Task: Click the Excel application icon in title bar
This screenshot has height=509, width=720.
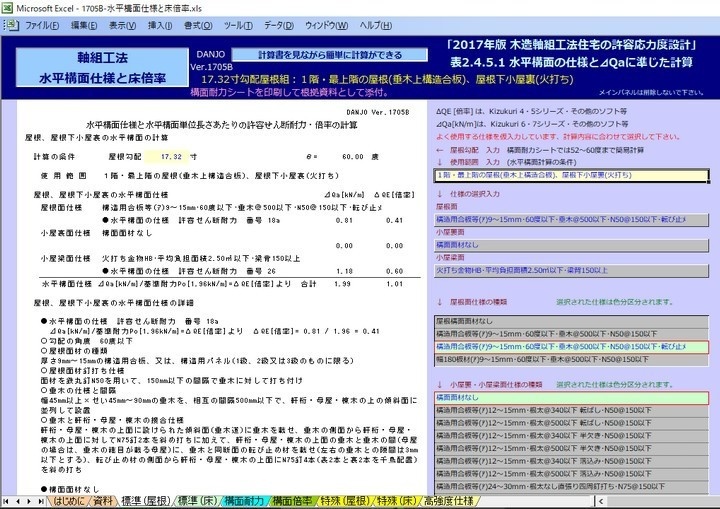Action: tap(6, 8)
